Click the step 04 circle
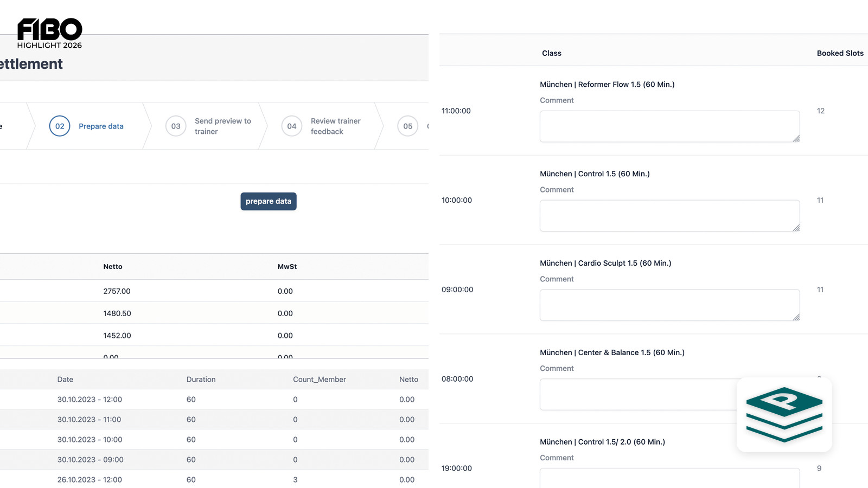The height and width of the screenshot is (488, 868). tap(292, 126)
